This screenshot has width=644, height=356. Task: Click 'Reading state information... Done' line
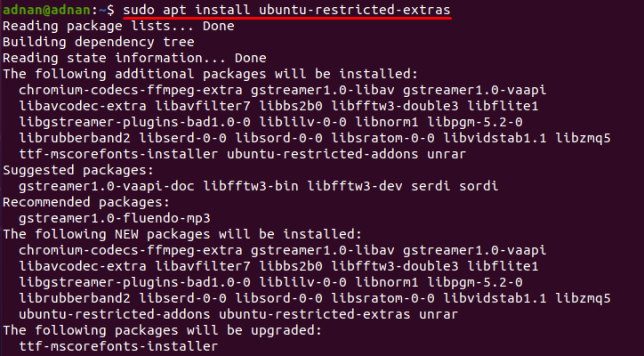(x=134, y=58)
